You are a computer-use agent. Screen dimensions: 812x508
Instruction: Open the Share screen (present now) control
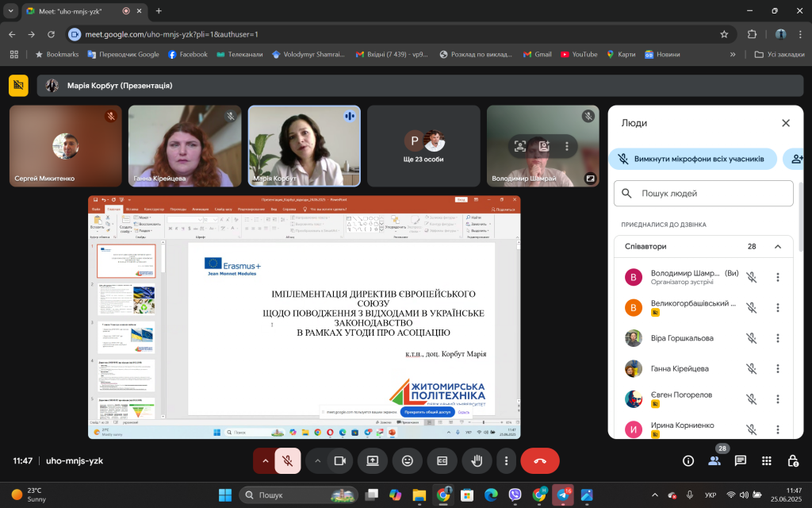[373, 461]
